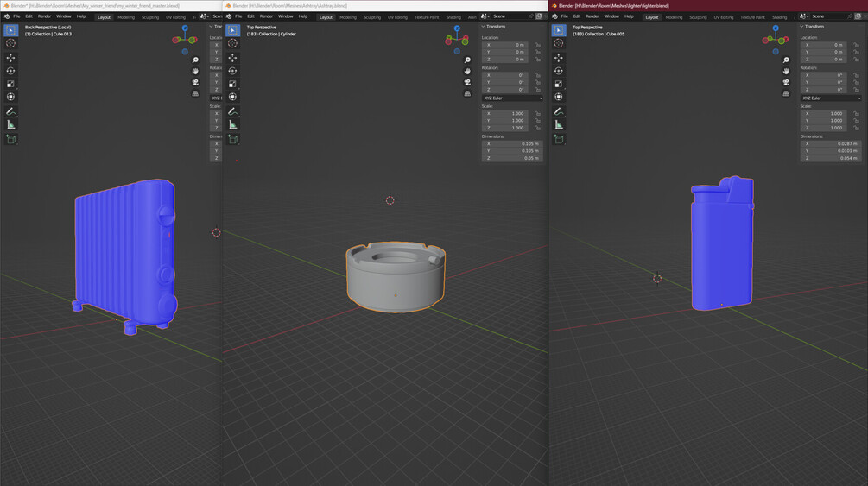Click the pan hand icon in the winter friend window
The image size is (868, 486).
[195, 71]
